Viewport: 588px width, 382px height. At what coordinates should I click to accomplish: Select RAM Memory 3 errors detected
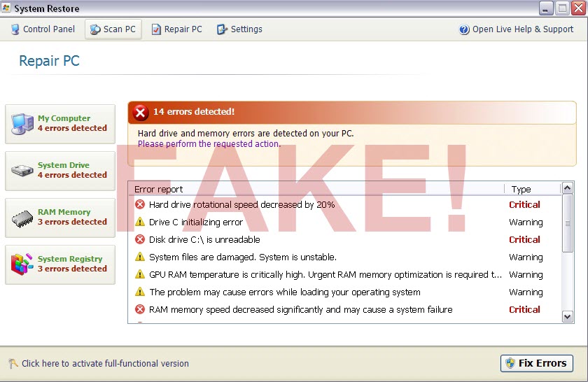[x=60, y=218]
